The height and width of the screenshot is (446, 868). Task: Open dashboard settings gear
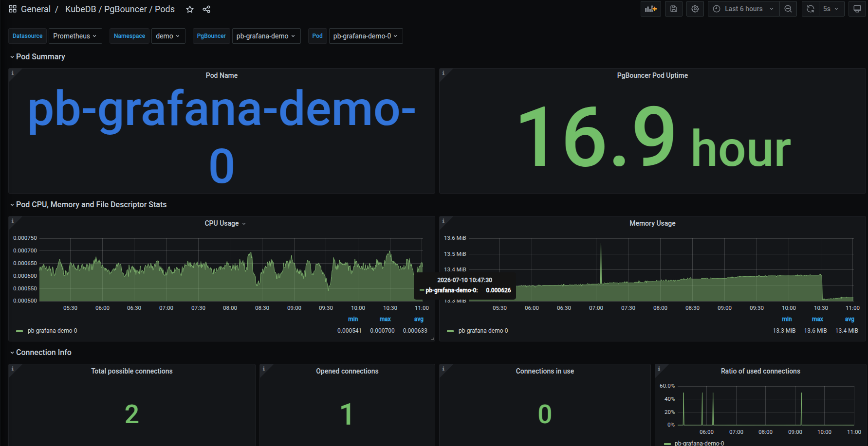pos(695,9)
